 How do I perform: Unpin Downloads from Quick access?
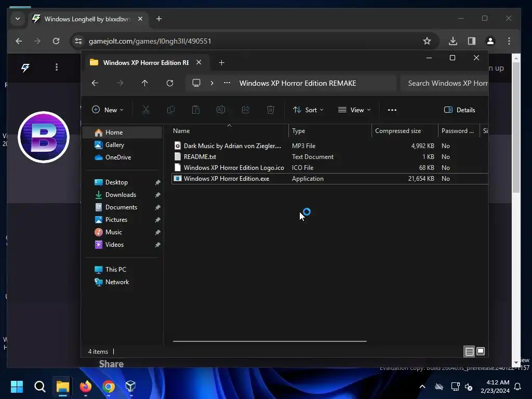tap(157, 195)
